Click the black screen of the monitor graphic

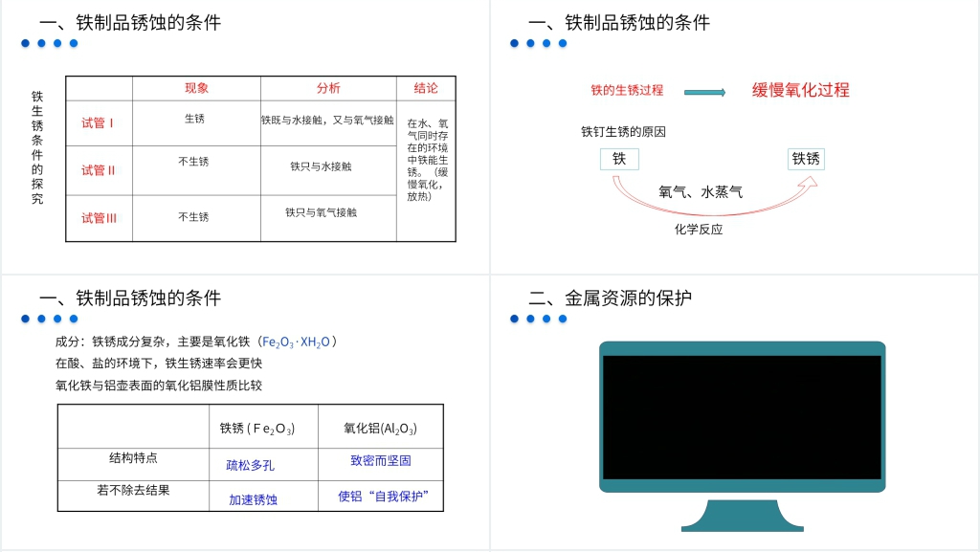(x=742, y=417)
